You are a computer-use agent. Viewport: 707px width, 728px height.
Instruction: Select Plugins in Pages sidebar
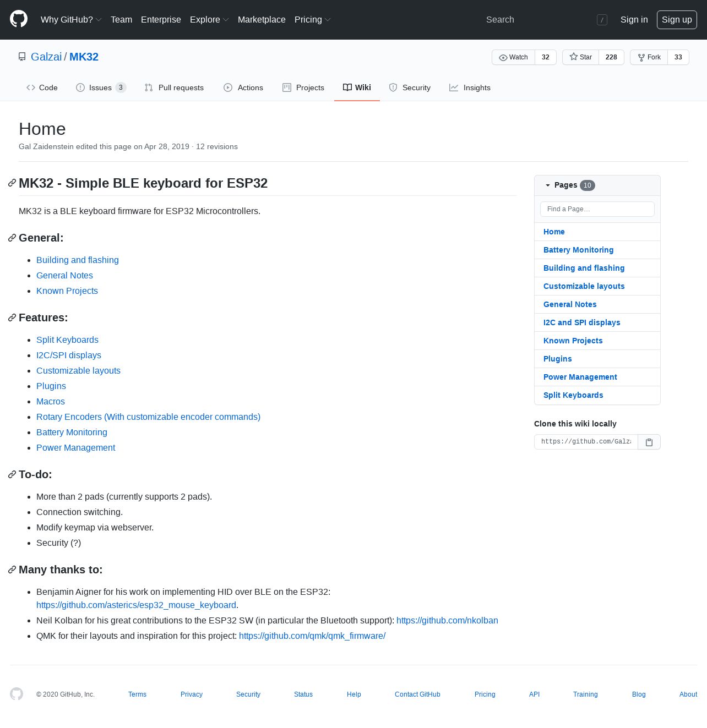(x=558, y=359)
